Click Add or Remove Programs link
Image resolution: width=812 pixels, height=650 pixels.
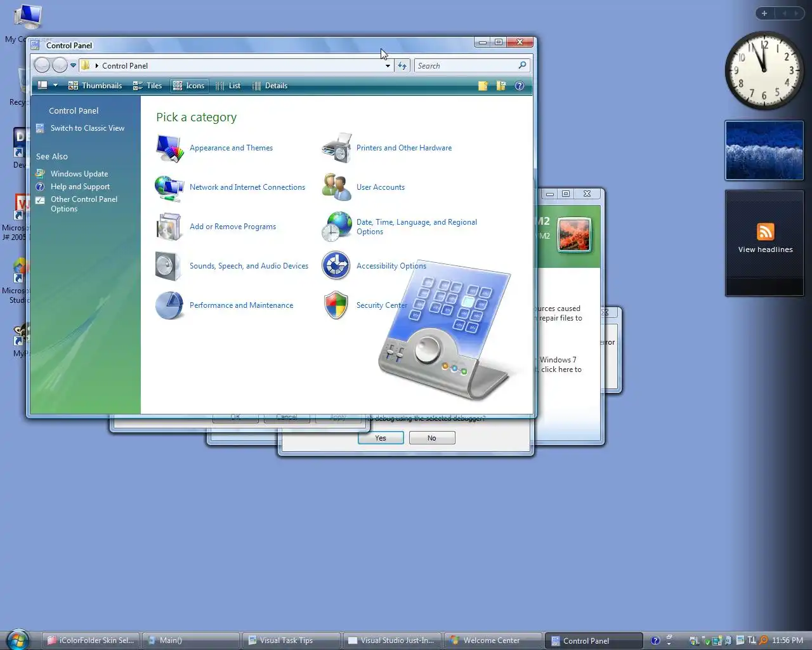pyautogui.click(x=233, y=227)
